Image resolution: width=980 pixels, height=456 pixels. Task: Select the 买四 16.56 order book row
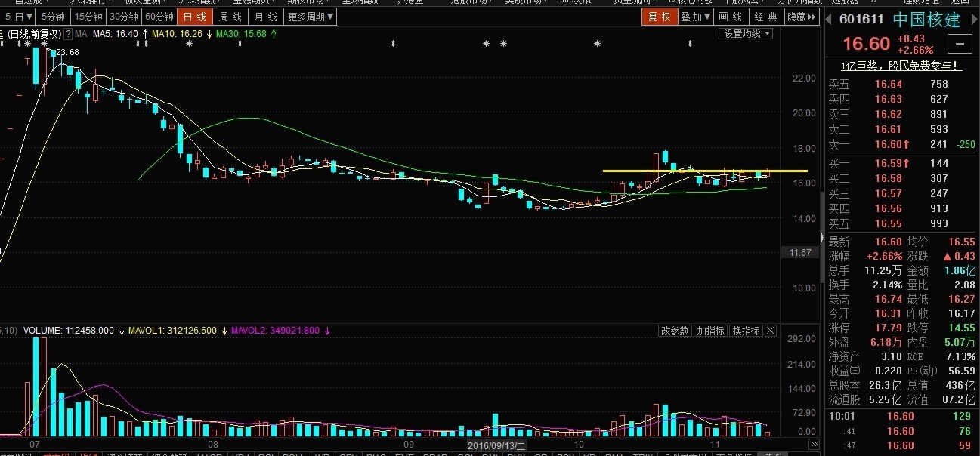pyautogui.click(x=901, y=208)
